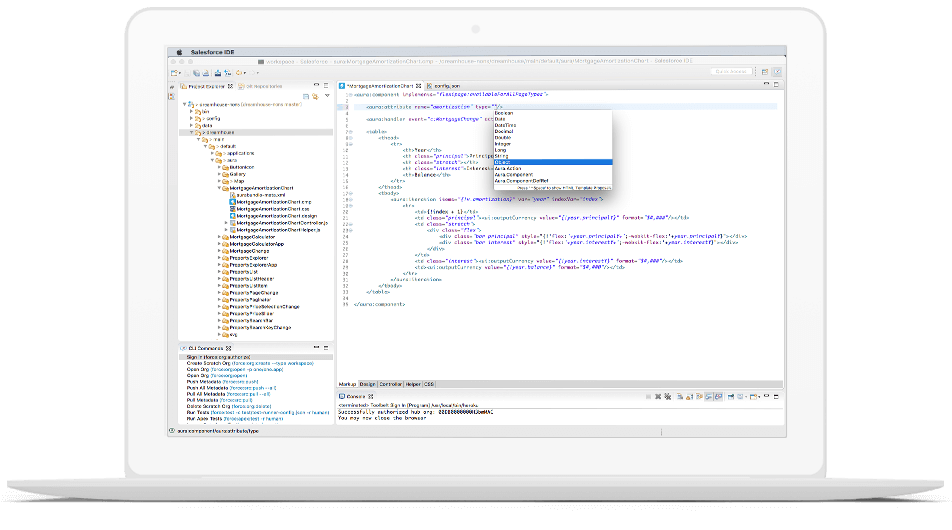Click the New wizard toolbar icon
Viewport: 952px width, 530px height.
click(x=175, y=73)
